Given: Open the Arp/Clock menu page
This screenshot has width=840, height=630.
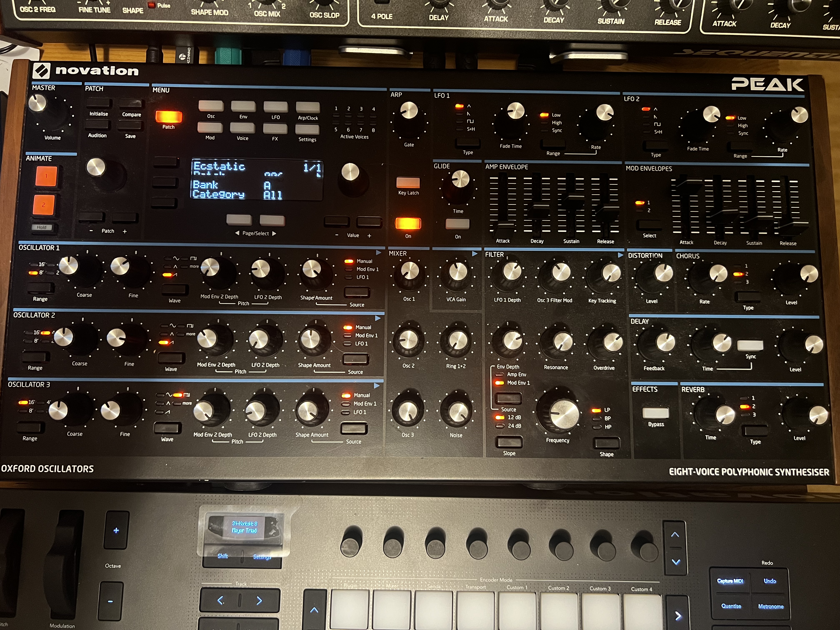Looking at the screenshot, I should (307, 107).
